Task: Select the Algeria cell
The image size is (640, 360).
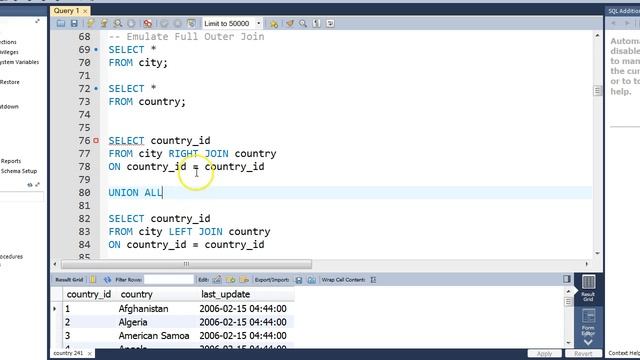Action: click(133, 322)
